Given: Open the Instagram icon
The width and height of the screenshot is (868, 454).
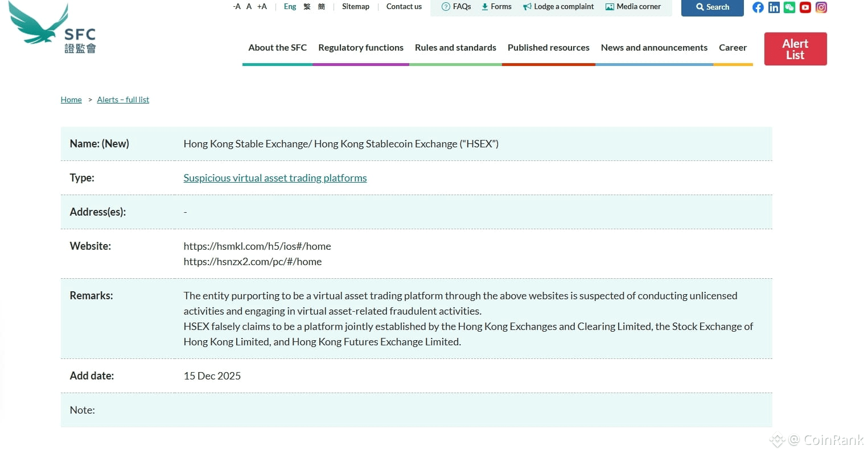Looking at the screenshot, I should [821, 7].
